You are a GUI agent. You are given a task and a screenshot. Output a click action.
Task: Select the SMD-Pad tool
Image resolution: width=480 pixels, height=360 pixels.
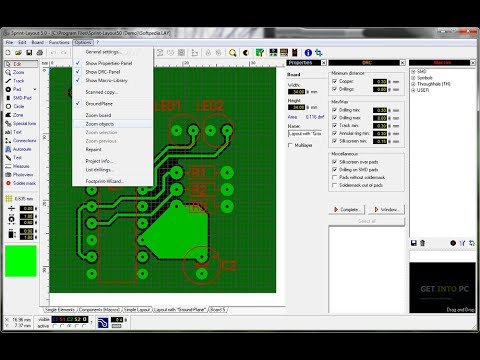coord(19,98)
